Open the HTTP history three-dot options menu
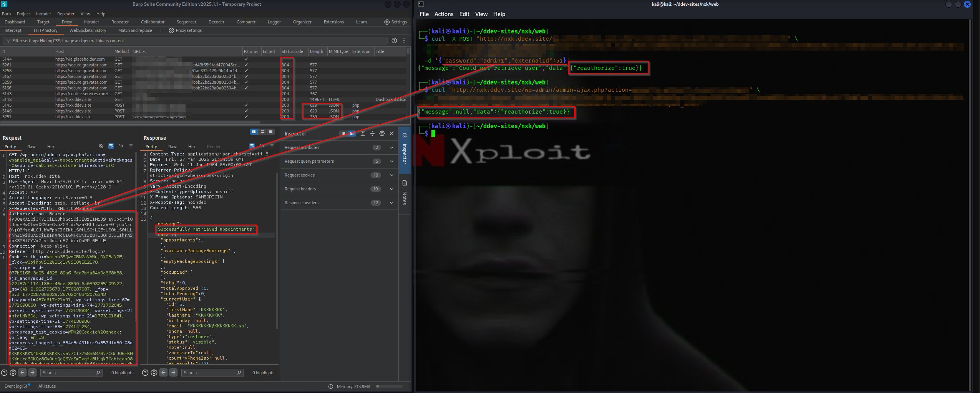Viewport: 980px width, 393px height. click(x=404, y=41)
